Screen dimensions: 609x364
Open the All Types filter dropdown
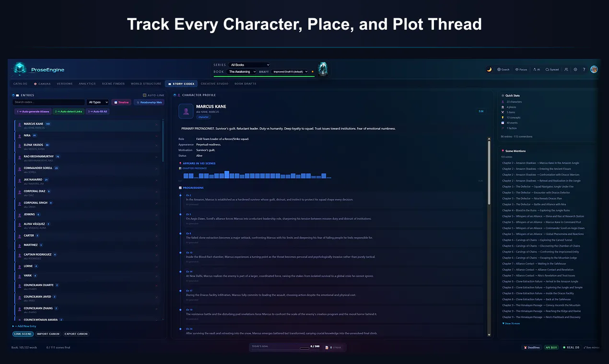pos(98,102)
